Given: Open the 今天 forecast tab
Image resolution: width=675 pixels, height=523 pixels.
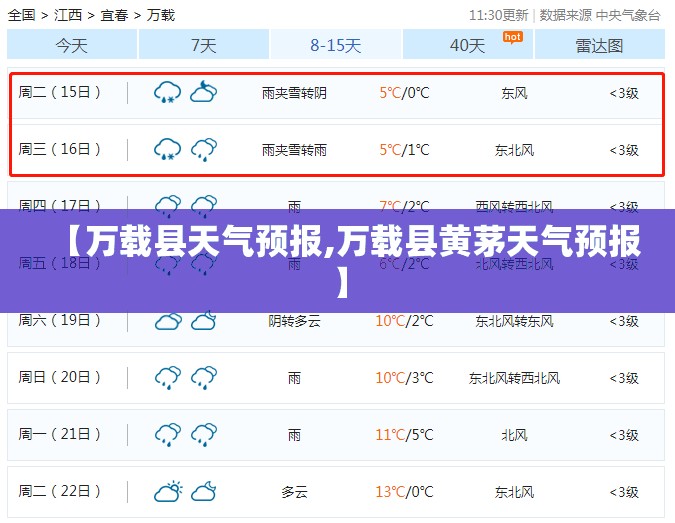Looking at the screenshot, I should point(72,44).
